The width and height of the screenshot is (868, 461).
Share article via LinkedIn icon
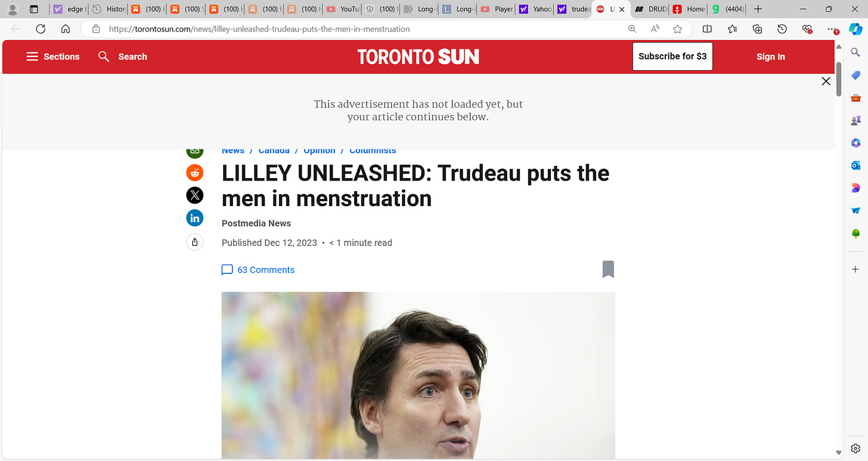point(195,218)
